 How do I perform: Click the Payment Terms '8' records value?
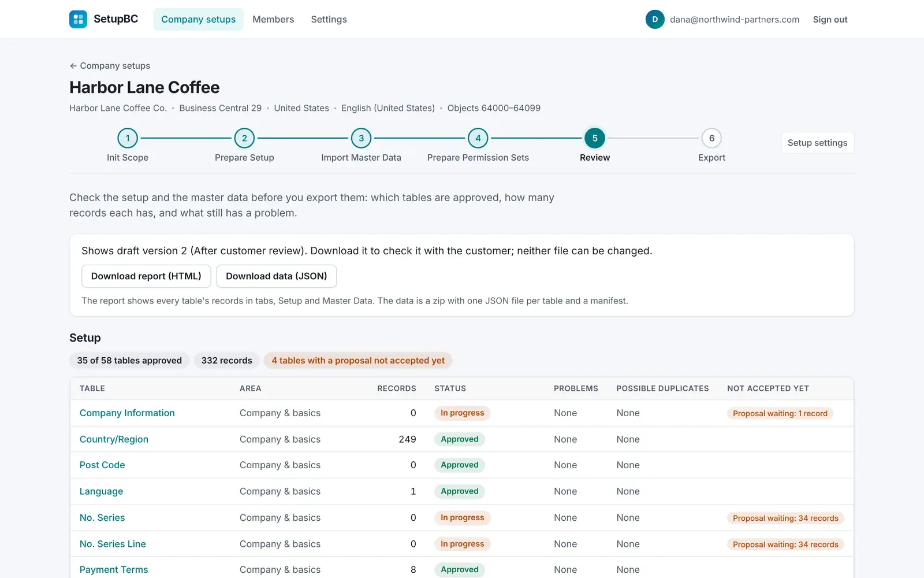pos(413,569)
